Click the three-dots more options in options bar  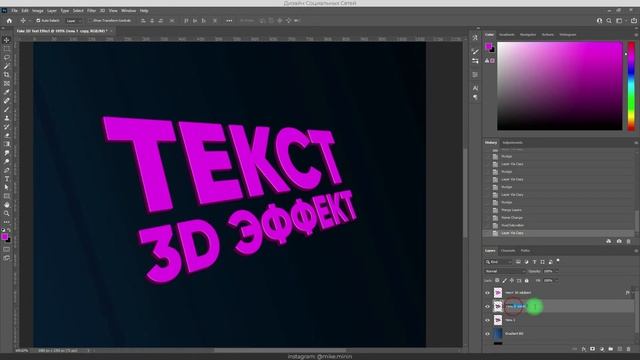(229, 20)
